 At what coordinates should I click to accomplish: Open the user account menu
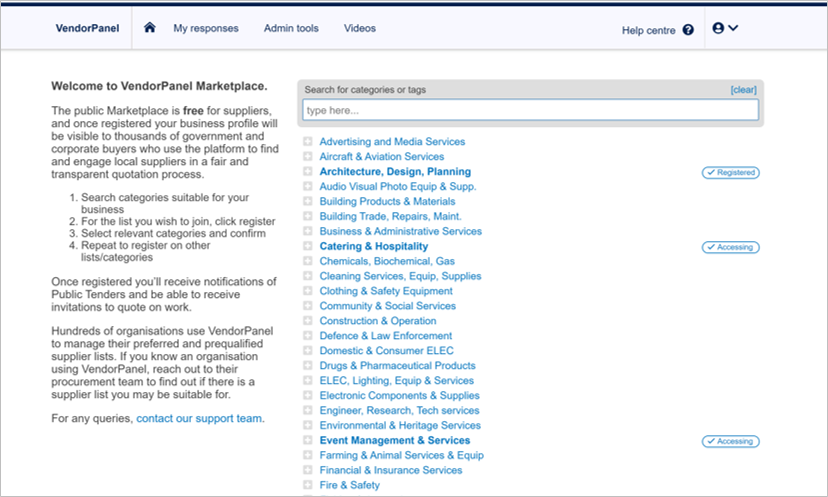pos(725,28)
